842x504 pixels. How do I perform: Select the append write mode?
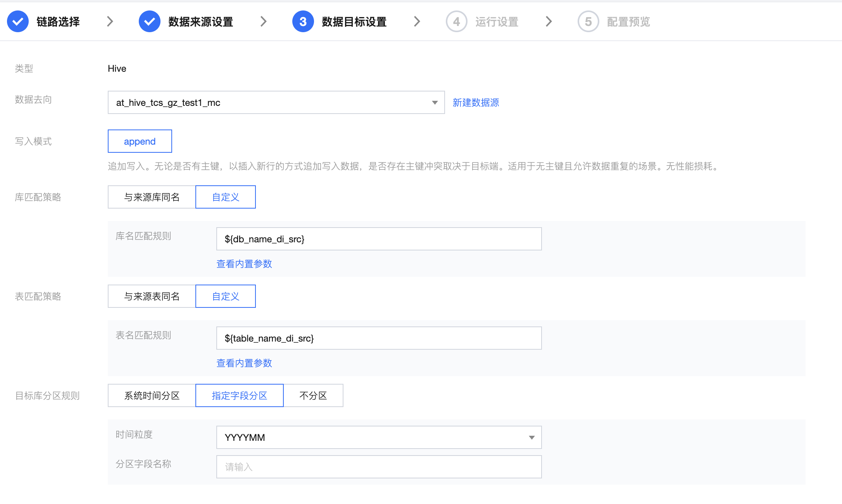(x=140, y=142)
